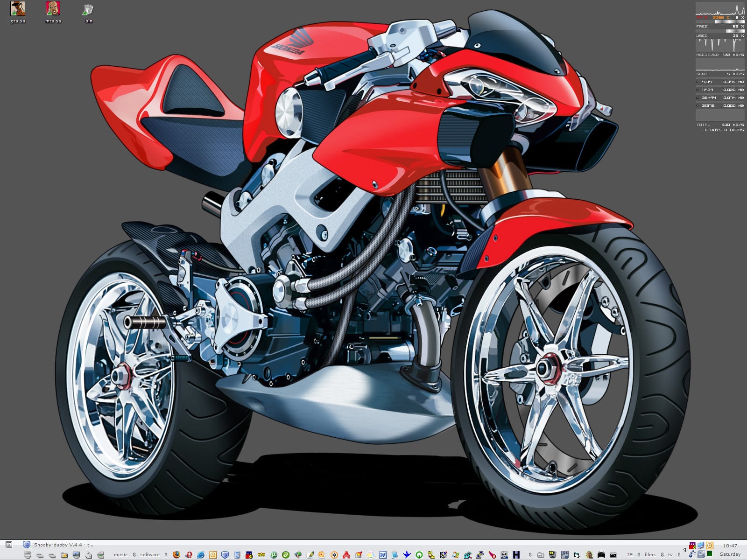Open the red pin tool icon
Viewport: 747px width, 560px height.
coord(492,555)
